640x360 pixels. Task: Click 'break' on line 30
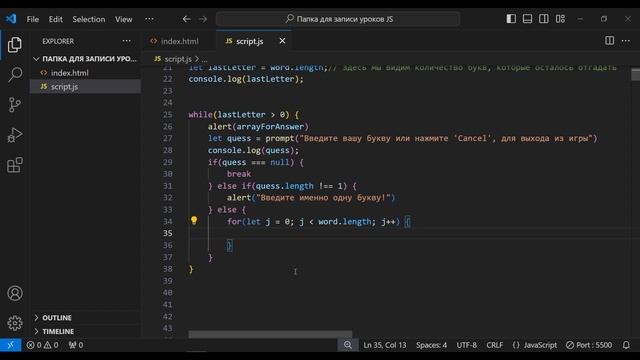point(239,174)
